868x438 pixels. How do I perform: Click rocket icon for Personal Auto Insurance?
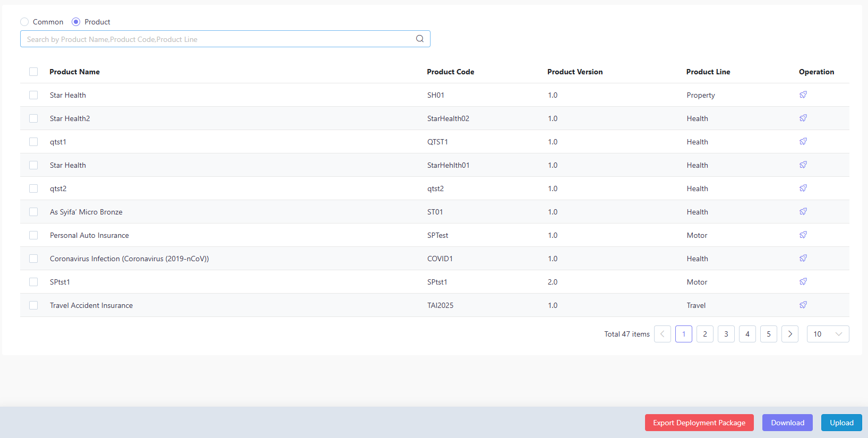(x=803, y=235)
